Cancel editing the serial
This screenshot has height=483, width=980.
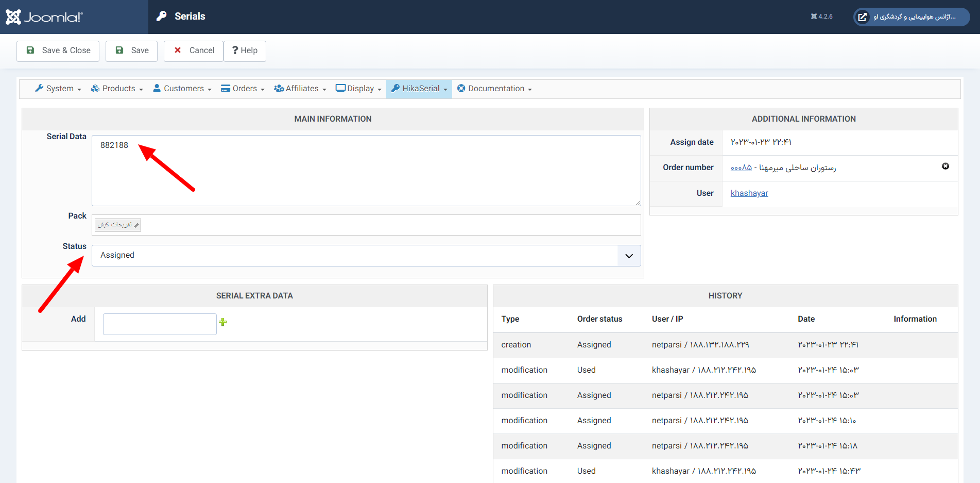point(194,51)
